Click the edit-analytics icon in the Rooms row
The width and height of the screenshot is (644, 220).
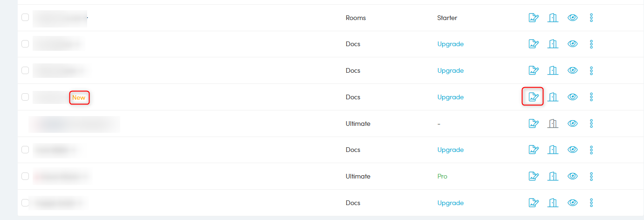tap(534, 18)
